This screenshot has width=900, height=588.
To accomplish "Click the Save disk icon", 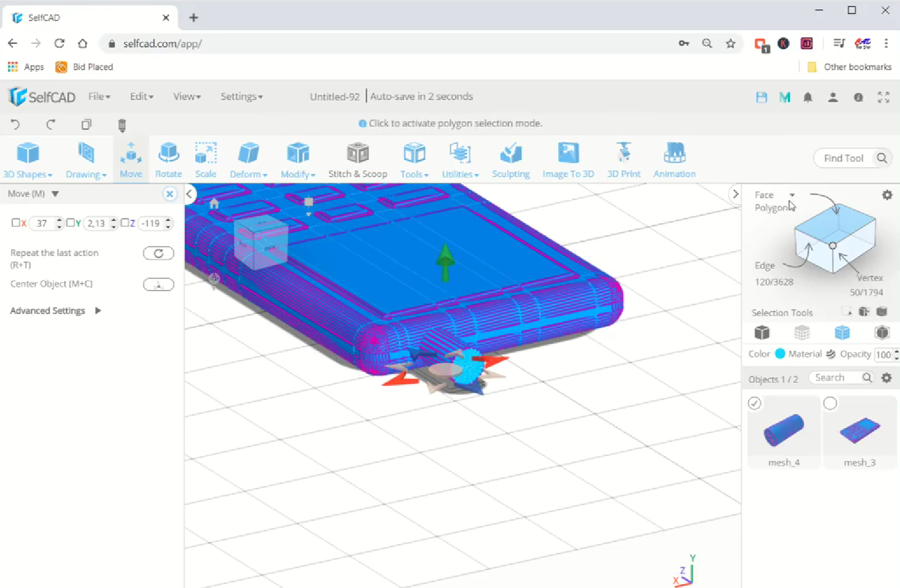I will (761, 97).
